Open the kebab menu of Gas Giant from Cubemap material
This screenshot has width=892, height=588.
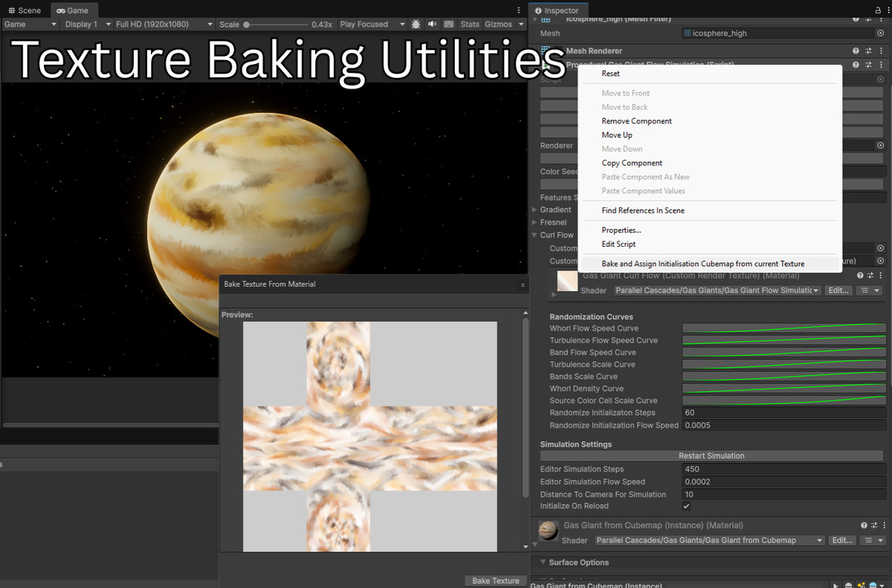885,525
